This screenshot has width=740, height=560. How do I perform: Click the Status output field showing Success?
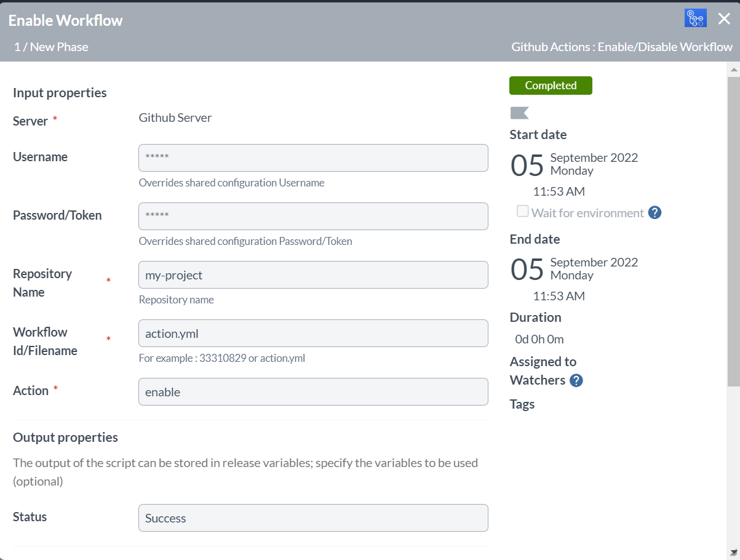313,518
